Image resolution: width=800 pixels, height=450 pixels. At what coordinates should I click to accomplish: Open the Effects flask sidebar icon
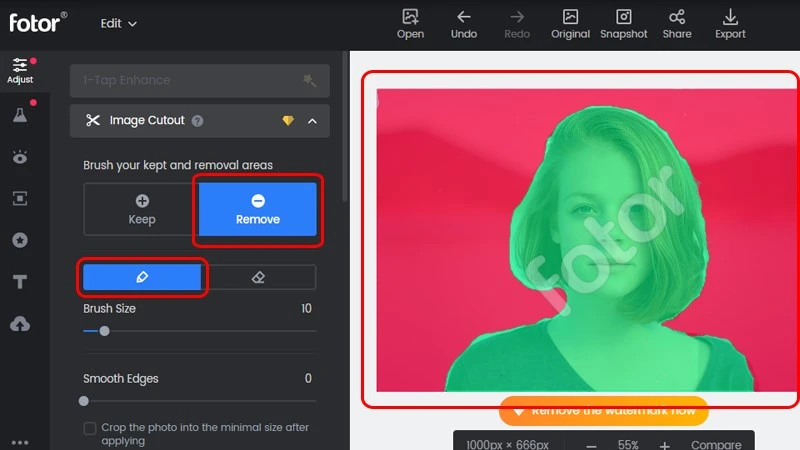click(x=19, y=115)
